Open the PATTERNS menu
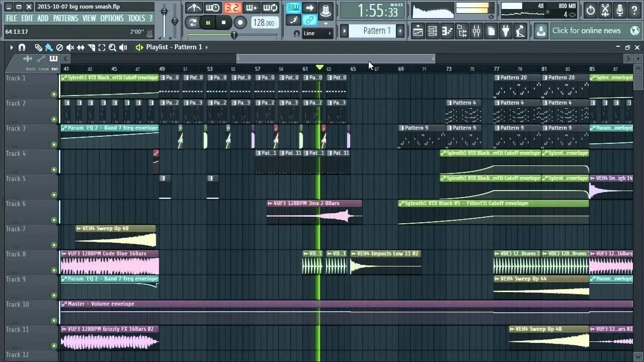644x362 pixels. coord(65,18)
